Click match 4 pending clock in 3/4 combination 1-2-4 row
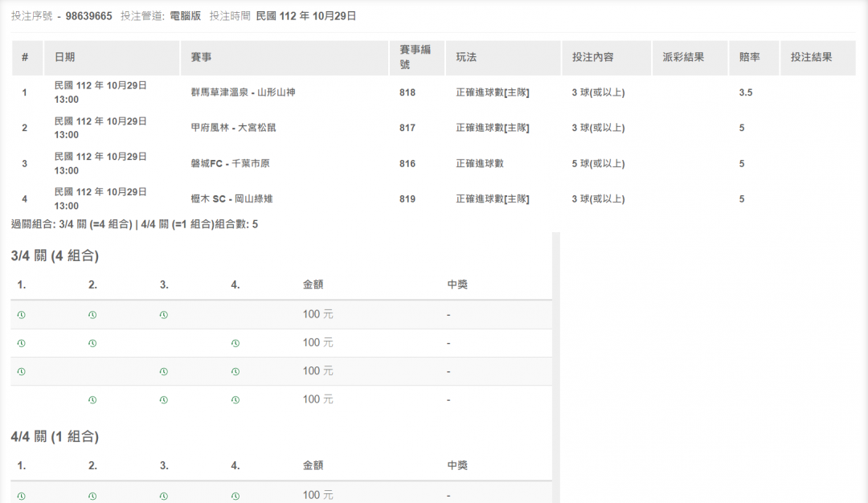 (235, 343)
